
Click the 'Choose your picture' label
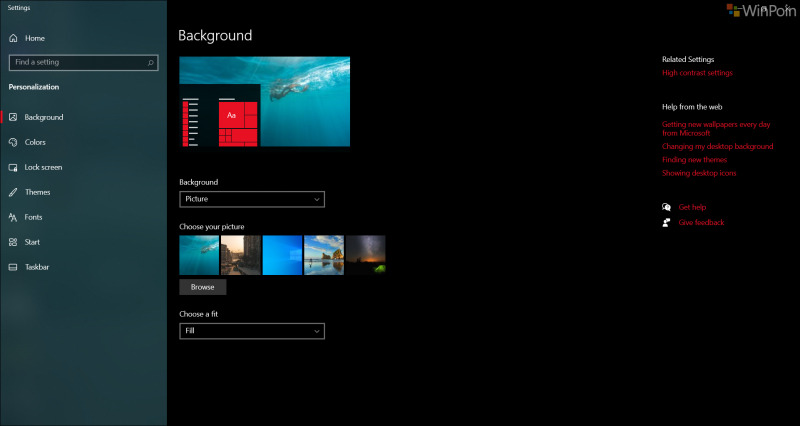pos(212,227)
